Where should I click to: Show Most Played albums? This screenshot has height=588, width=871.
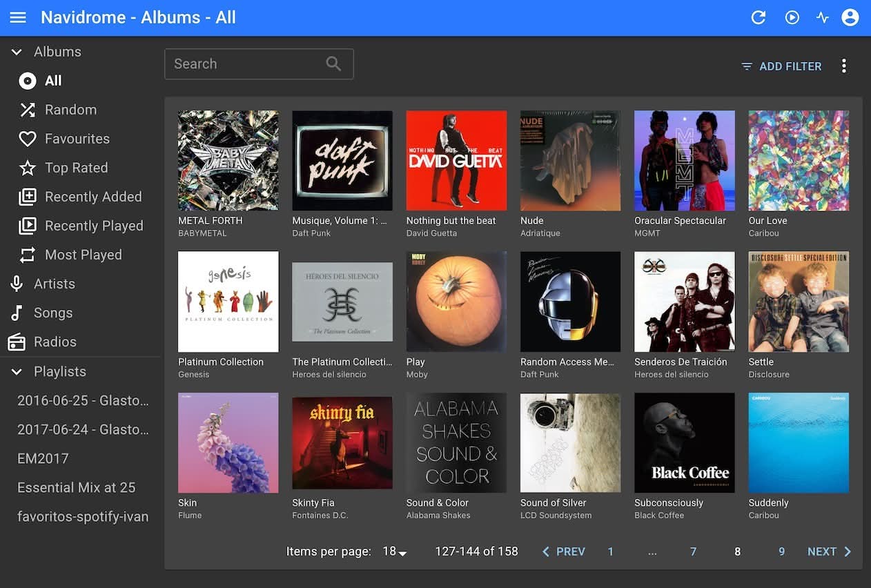tap(80, 255)
